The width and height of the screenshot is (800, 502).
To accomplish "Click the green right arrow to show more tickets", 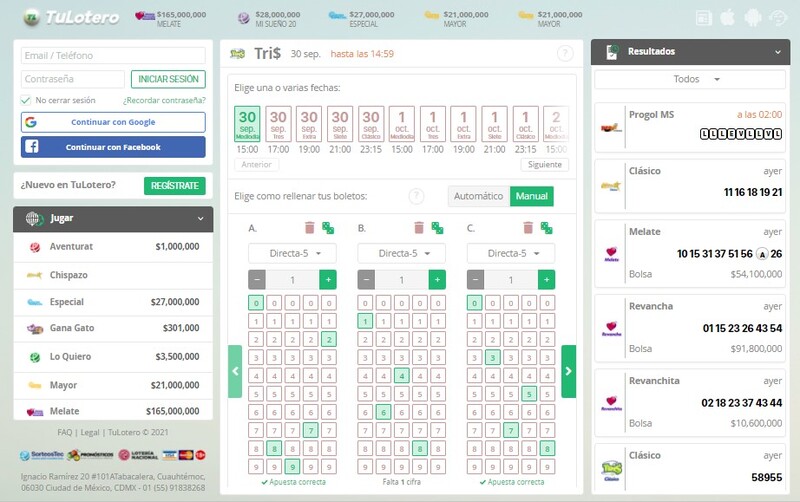I will coord(568,371).
